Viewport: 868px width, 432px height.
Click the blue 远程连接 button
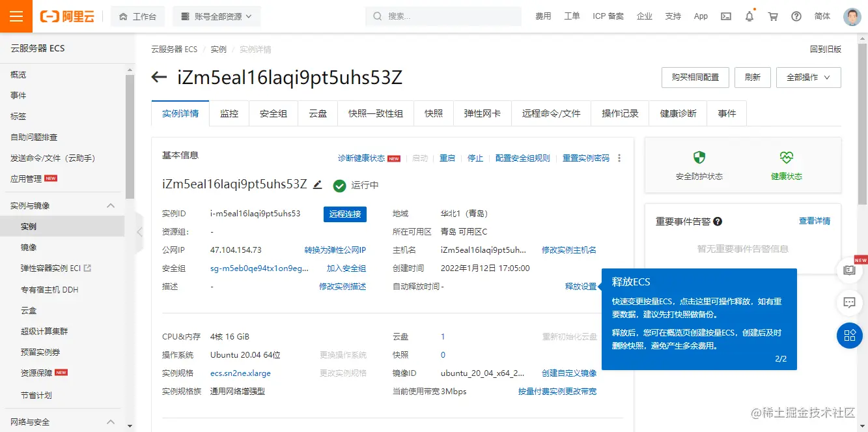pyautogui.click(x=345, y=214)
